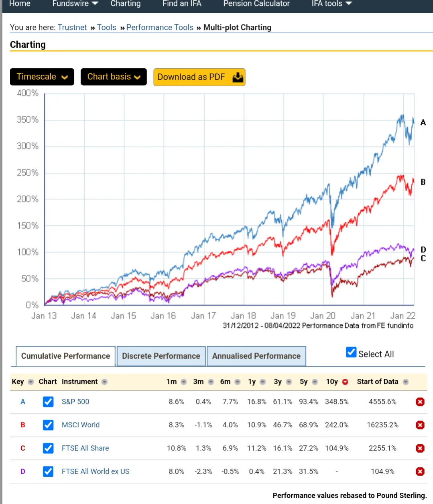Sort the table by the 1y column arrow
Screen dimensions: 433x504
[263, 382]
